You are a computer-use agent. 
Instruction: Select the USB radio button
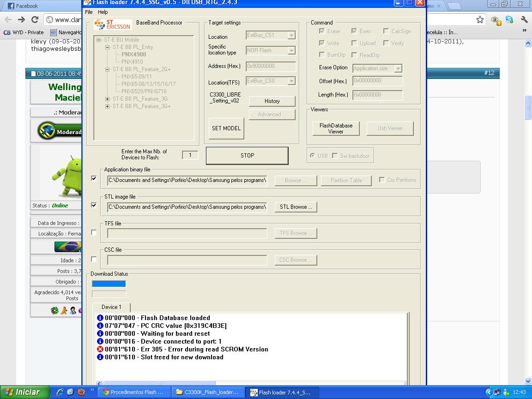pos(312,155)
